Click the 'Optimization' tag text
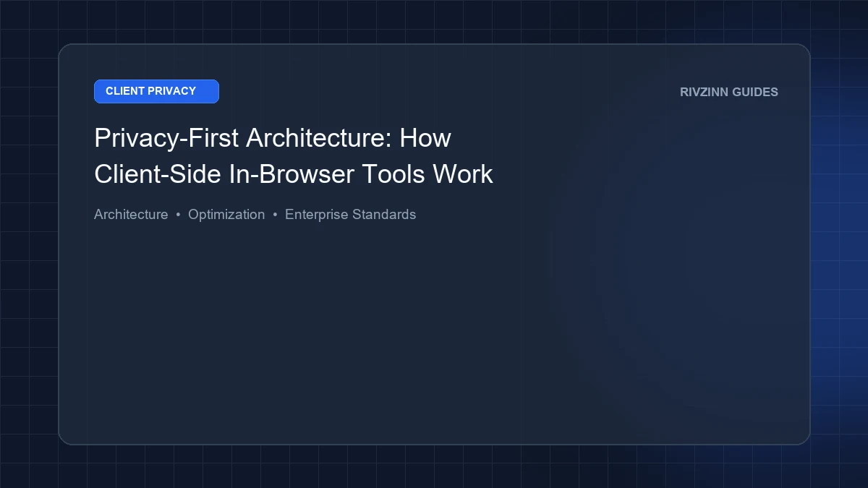Screen dimensions: 868x488 click(226, 215)
